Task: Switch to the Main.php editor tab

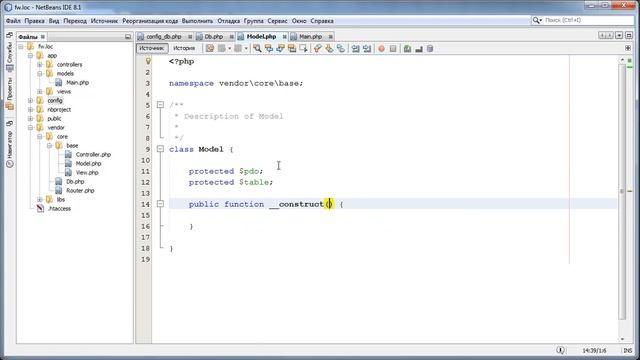Action: point(310,37)
